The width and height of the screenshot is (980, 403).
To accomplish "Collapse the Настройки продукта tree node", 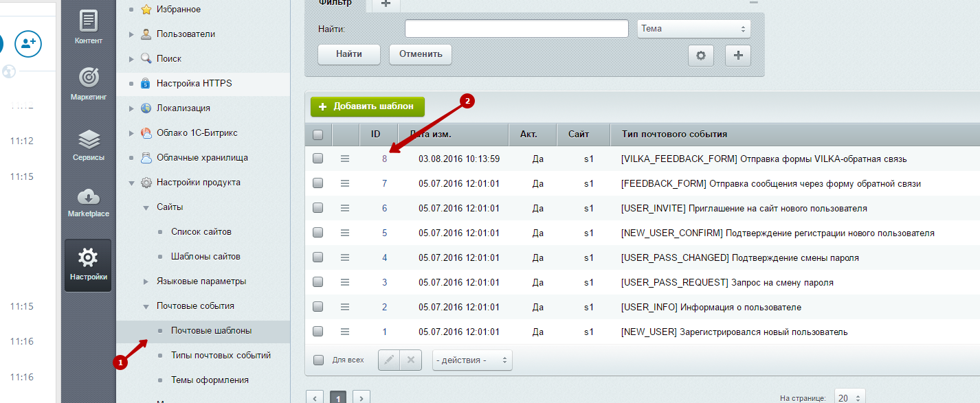I will 131,183.
